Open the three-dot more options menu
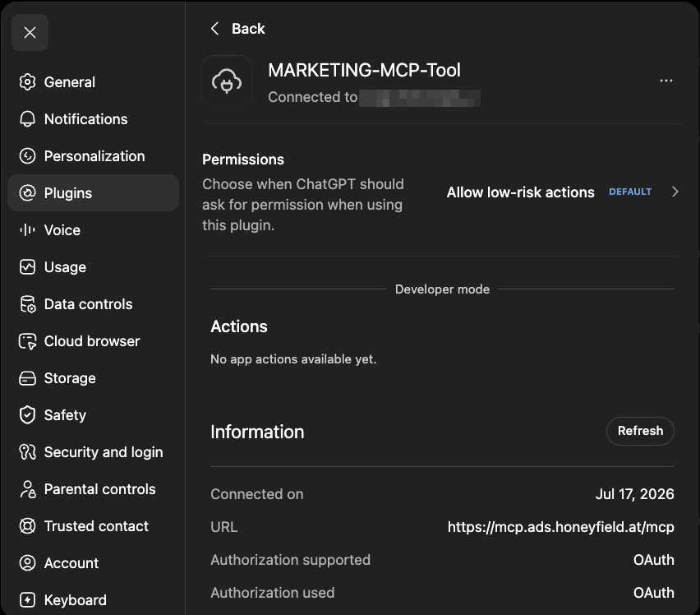Image resolution: width=700 pixels, height=615 pixels. 666,81
